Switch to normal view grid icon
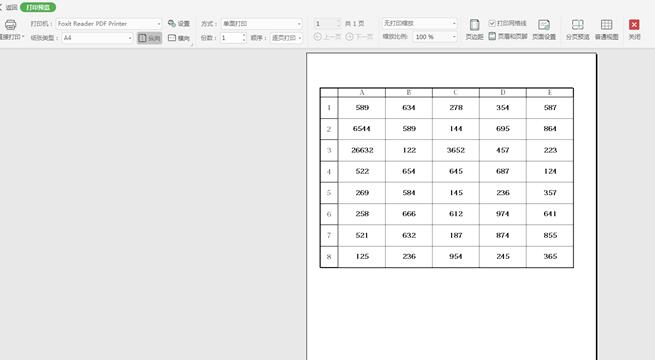Screen dimensions: 655x360 point(607,29)
